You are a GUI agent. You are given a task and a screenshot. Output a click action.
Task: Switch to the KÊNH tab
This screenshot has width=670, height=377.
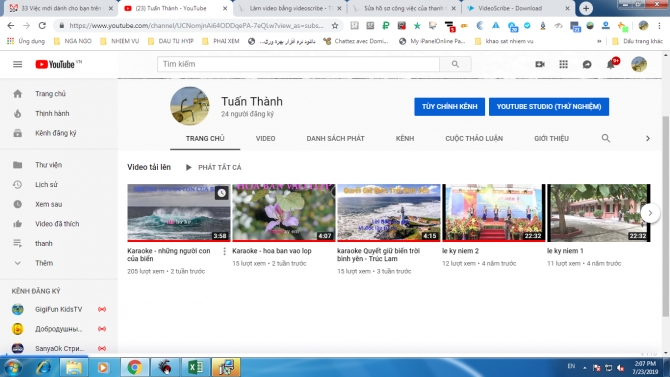(x=405, y=138)
